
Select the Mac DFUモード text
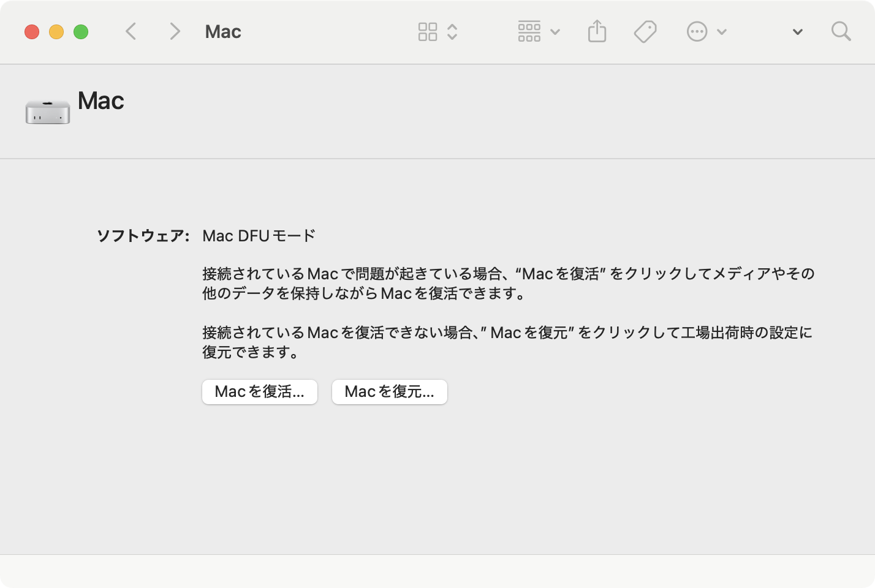[x=259, y=236]
